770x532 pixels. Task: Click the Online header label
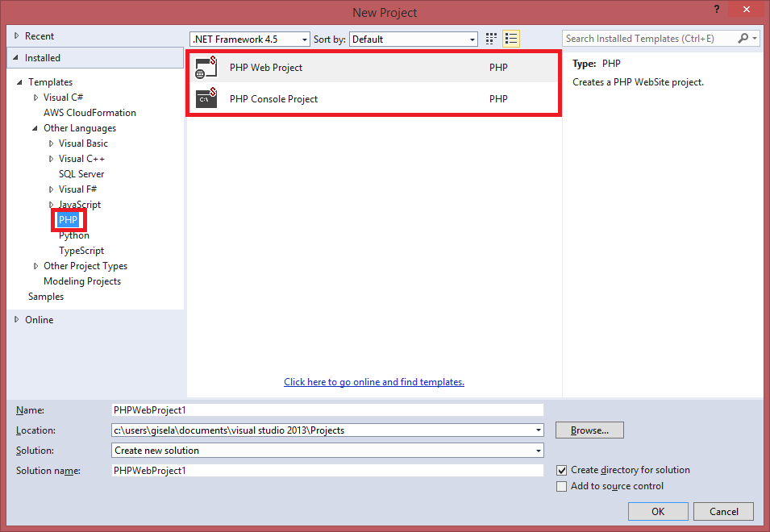[40, 319]
